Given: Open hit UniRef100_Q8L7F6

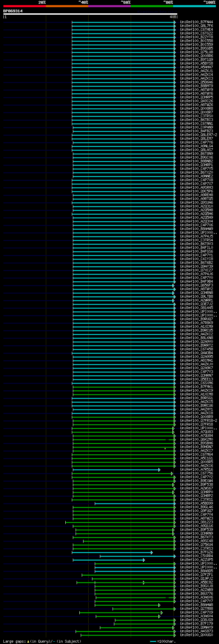Looking at the screenshot, I should coord(196,26).
